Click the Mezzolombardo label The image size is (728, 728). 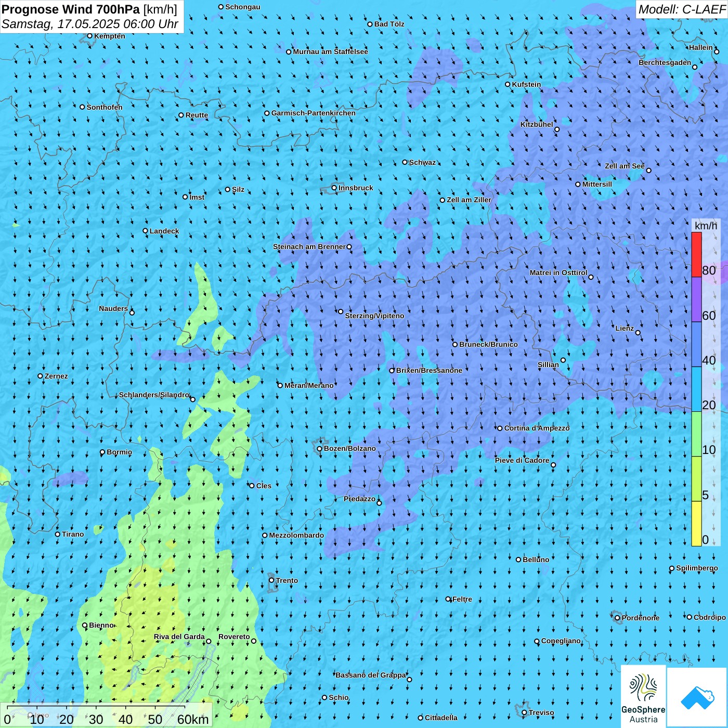point(296,535)
